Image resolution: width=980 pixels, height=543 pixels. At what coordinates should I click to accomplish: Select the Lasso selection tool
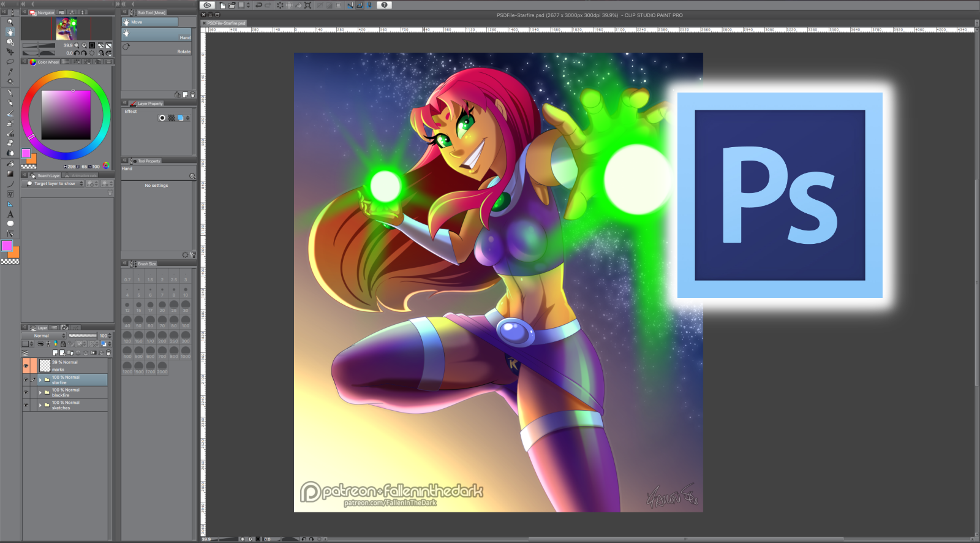coord(10,61)
